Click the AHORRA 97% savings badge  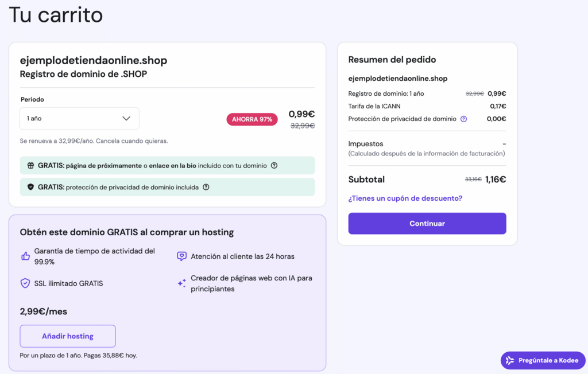pos(252,119)
